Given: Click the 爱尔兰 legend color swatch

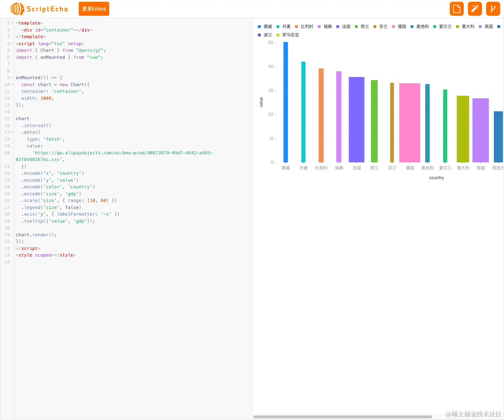Looking at the screenshot, I should 435,27.
